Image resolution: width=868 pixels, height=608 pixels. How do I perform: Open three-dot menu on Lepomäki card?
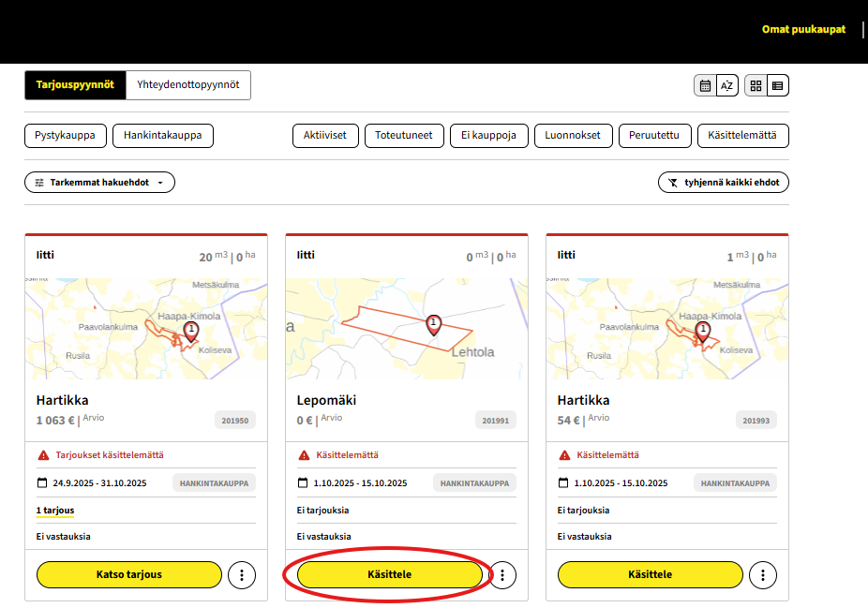tap(502, 574)
